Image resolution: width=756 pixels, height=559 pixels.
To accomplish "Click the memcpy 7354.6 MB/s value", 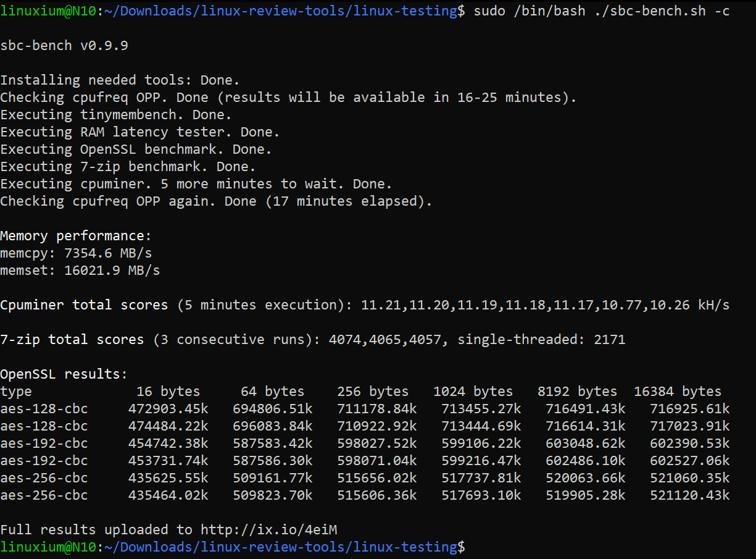I will click(x=108, y=253).
